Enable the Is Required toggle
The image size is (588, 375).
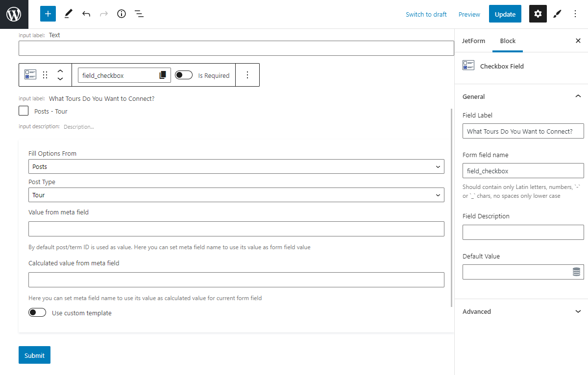pyautogui.click(x=184, y=75)
